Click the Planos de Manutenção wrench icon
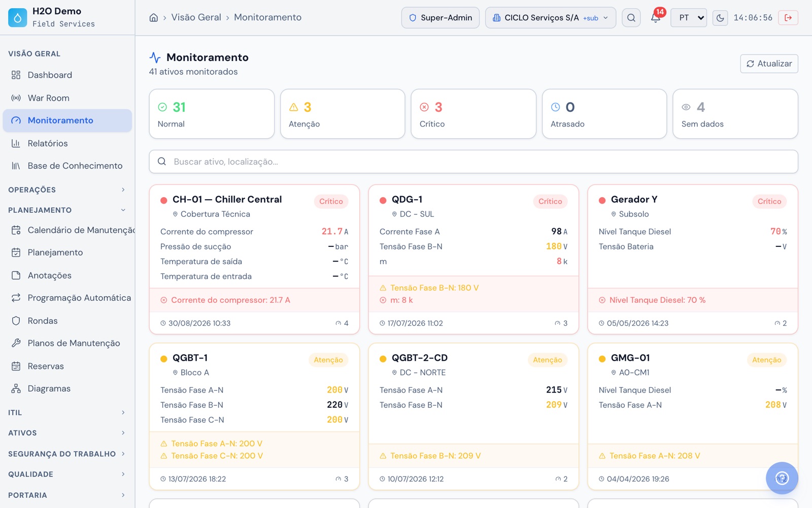 coord(16,343)
